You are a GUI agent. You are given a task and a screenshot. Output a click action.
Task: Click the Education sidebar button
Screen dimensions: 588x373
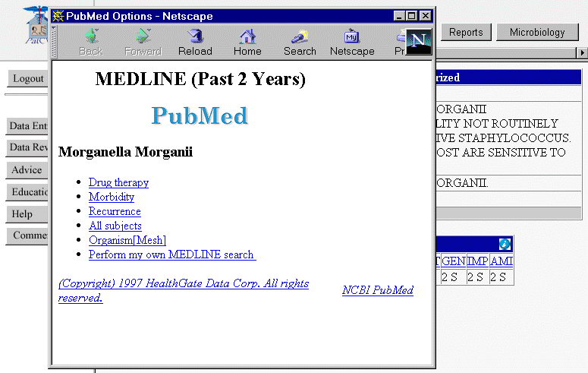[x=27, y=192]
